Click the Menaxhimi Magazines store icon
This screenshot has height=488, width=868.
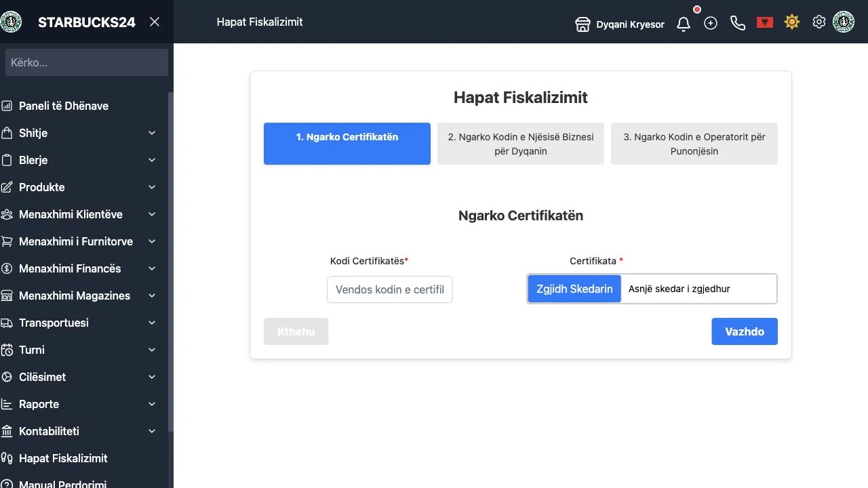(7, 296)
